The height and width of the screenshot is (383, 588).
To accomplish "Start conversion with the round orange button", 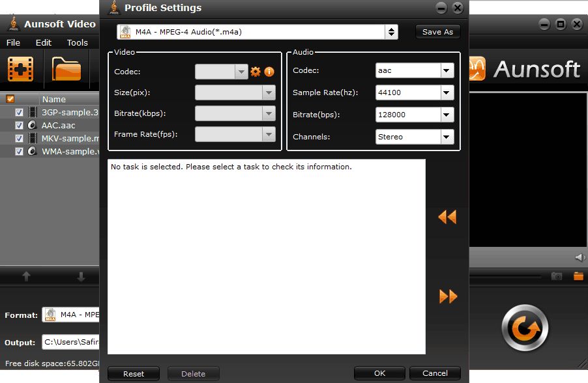I will (525, 328).
